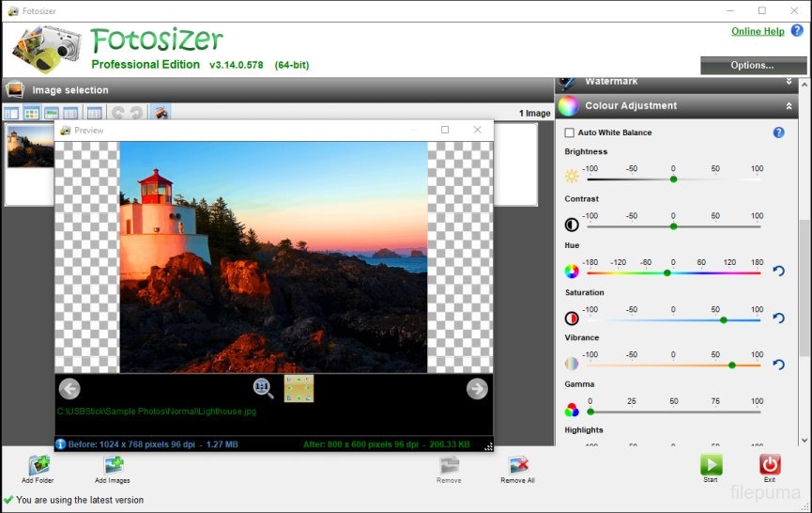Screen dimensions: 812x513
Task: Reset Hue with its undo arrow
Action: pyautogui.click(x=778, y=272)
